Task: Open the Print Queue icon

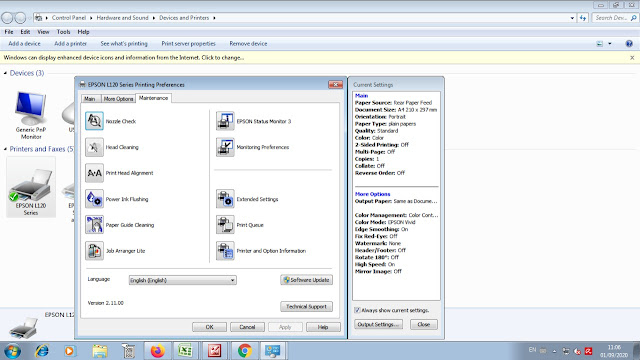Action: point(225,225)
